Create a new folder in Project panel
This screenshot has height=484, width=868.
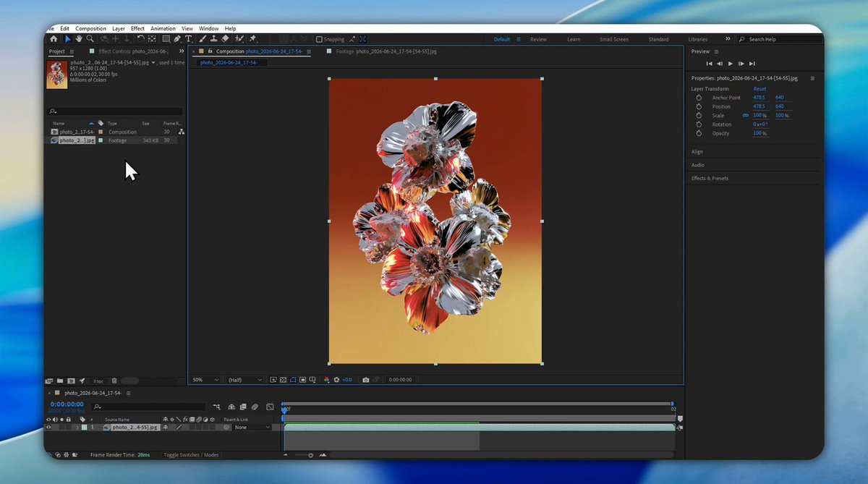point(59,381)
